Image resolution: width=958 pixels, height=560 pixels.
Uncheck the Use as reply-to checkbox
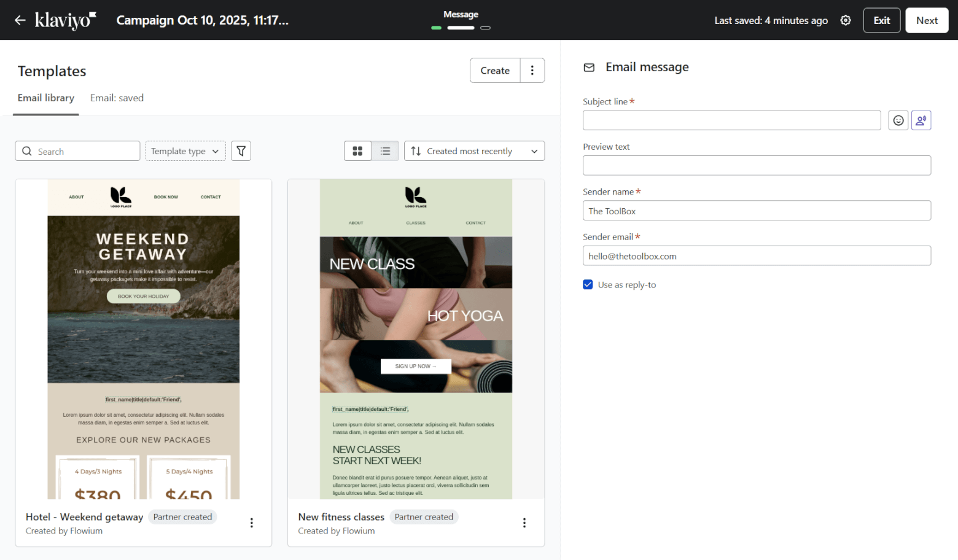click(588, 285)
